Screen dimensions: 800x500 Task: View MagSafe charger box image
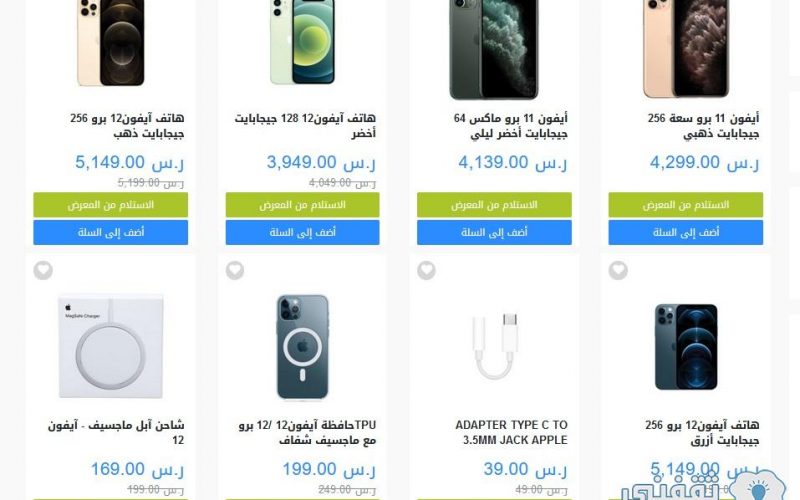pos(111,346)
